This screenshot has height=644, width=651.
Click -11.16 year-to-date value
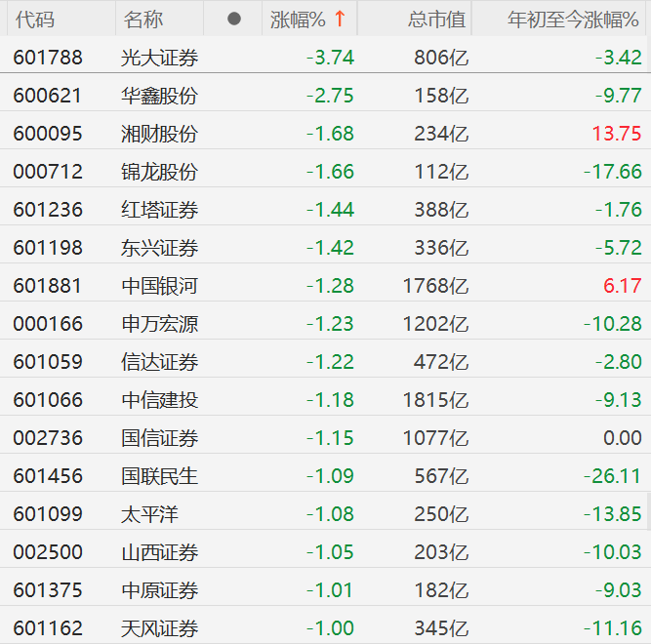point(613,628)
